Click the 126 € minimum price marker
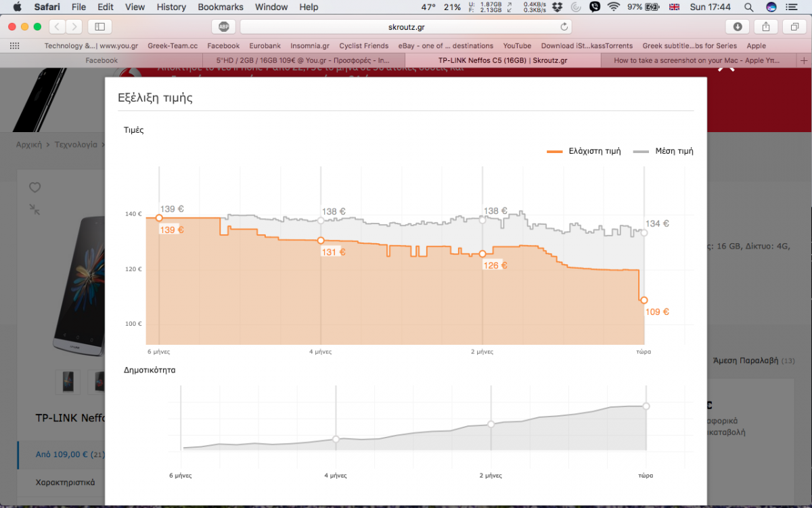This screenshot has width=812, height=508. (482, 254)
